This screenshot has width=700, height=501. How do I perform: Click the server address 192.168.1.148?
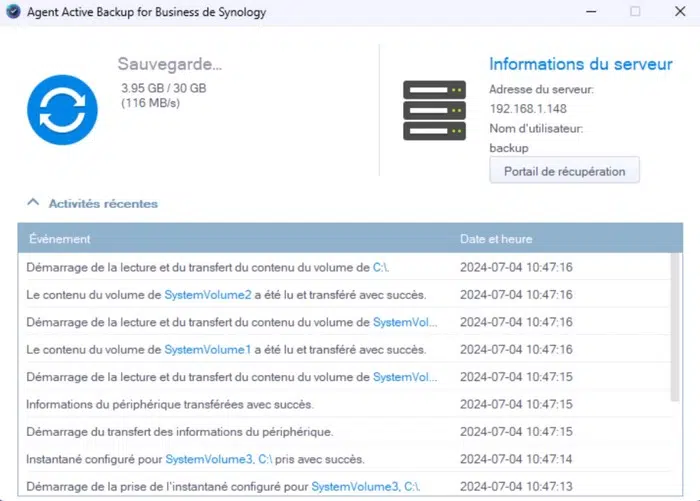(528, 109)
